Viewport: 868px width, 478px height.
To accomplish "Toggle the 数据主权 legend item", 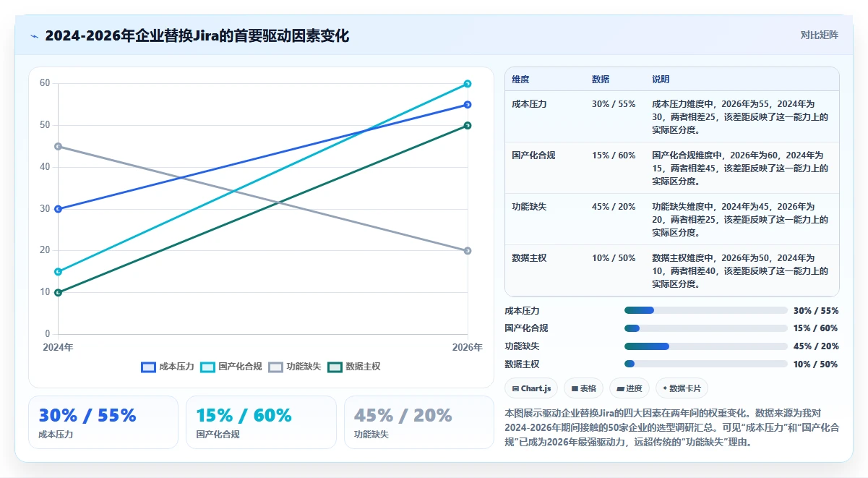I will point(354,367).
